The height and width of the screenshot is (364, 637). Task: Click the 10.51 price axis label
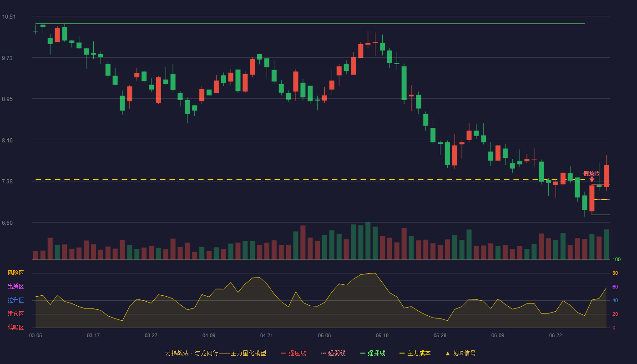9,17
